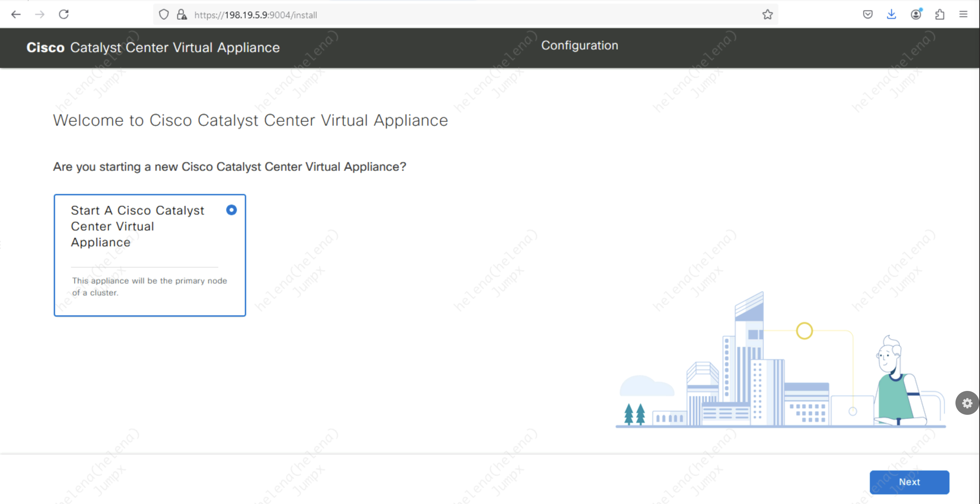980x504 pixels.
Task: Open the Extensions puzzle icon
Action: 940,15
